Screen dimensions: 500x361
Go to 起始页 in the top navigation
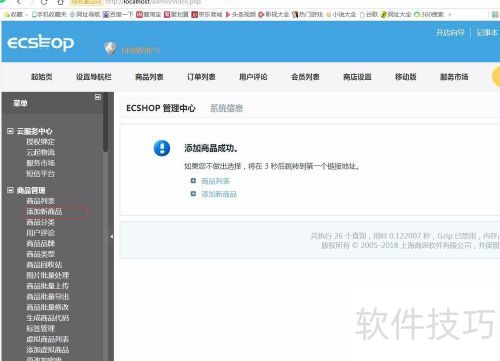point(42,77)
